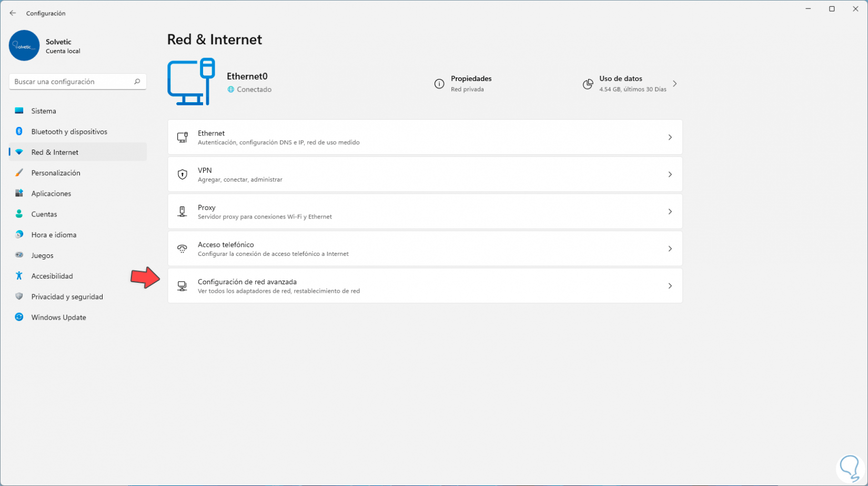The height and width of the screenshot is (486, 868).
Task: Click the Uso de datos pie chart icon
Action: coord(588,84)
